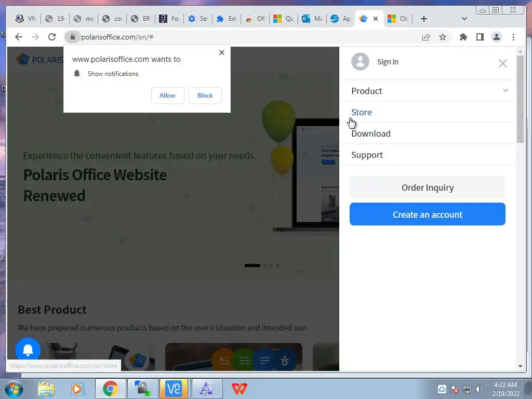532x399 pixels.
Task: Switch to the Settings gear tab
Action: [x=198, y=19]
